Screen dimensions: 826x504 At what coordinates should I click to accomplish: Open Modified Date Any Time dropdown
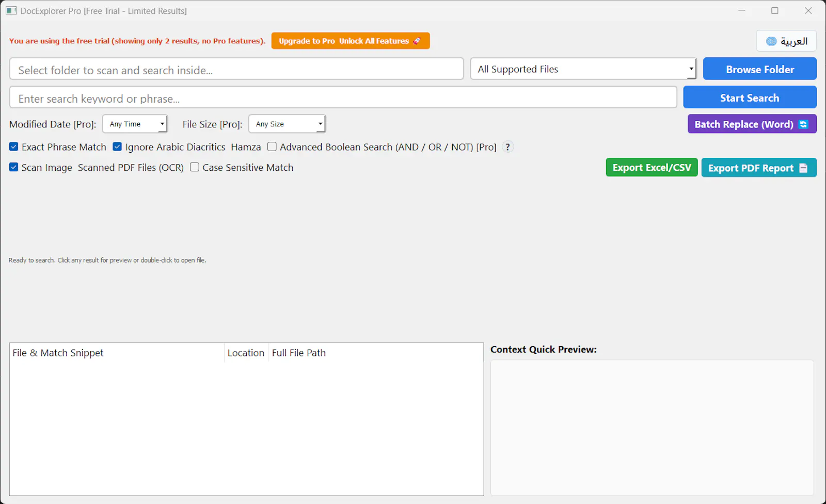135,124
